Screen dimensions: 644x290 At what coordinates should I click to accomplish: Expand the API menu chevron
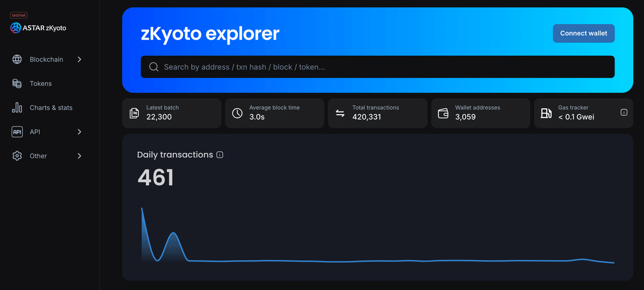pos(79,132)
